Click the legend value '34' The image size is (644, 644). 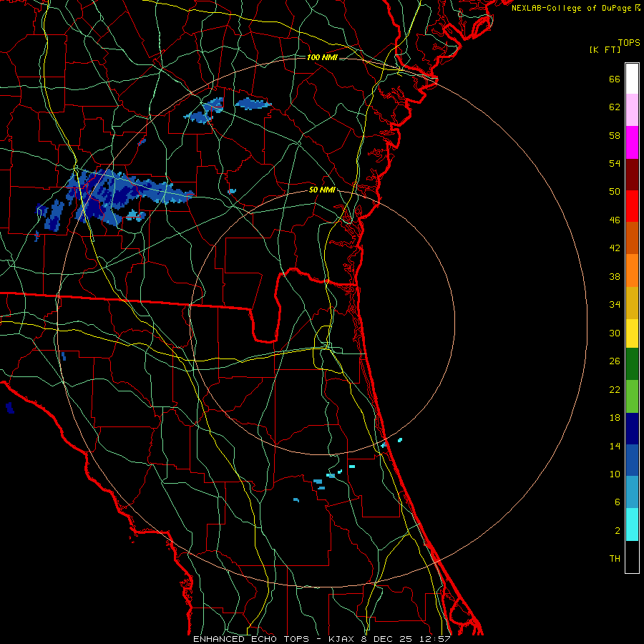click(615, 305)
